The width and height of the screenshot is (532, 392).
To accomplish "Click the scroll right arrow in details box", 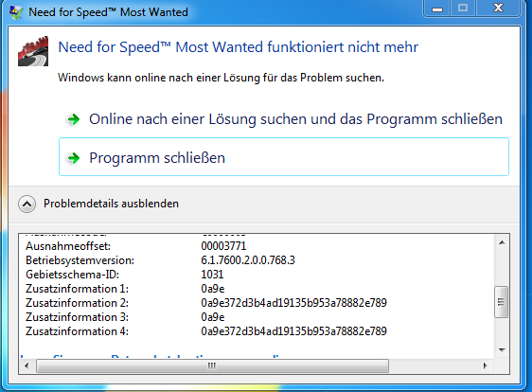I will (485, 365).
